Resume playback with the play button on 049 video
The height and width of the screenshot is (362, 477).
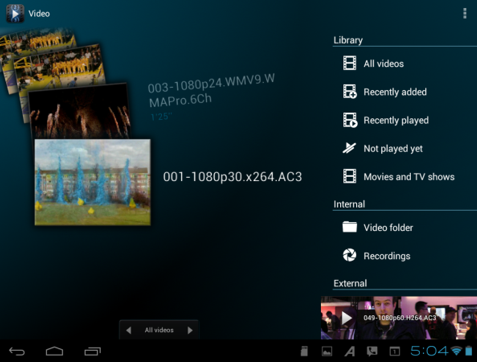pos(346,318)
